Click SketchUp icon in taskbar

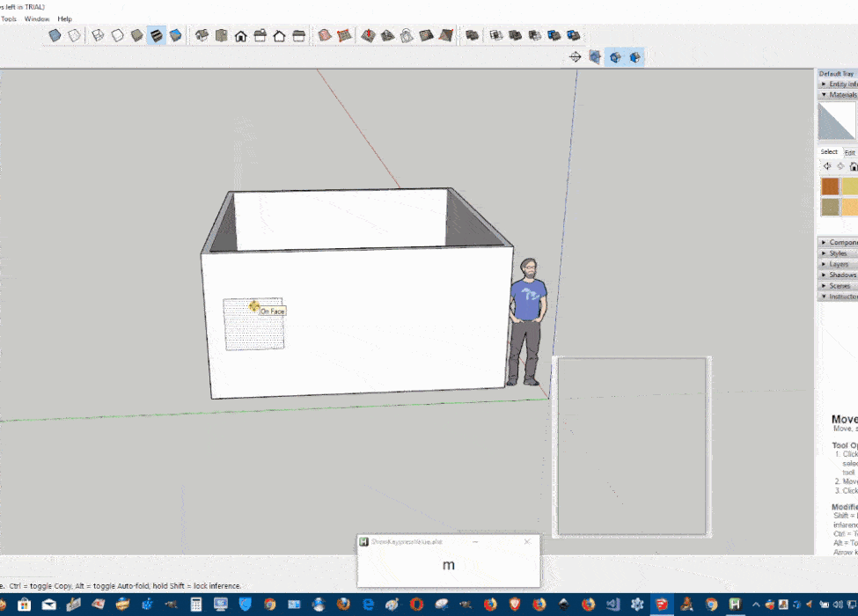[662, 605]
